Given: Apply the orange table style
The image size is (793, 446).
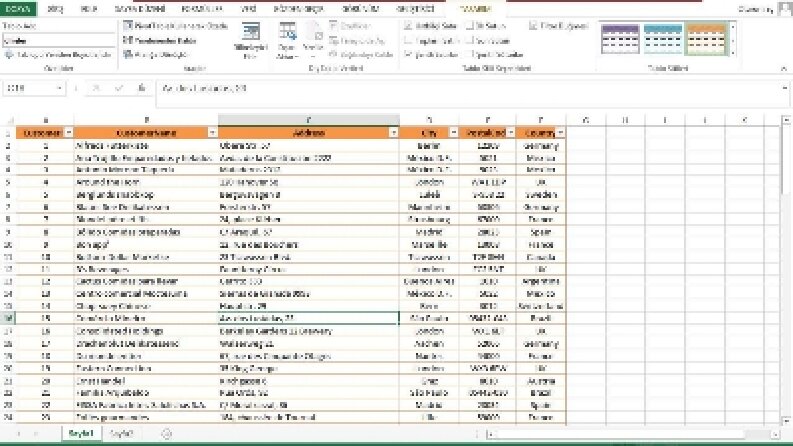Looking at the screenshot, I should click(x=707, y=39).
